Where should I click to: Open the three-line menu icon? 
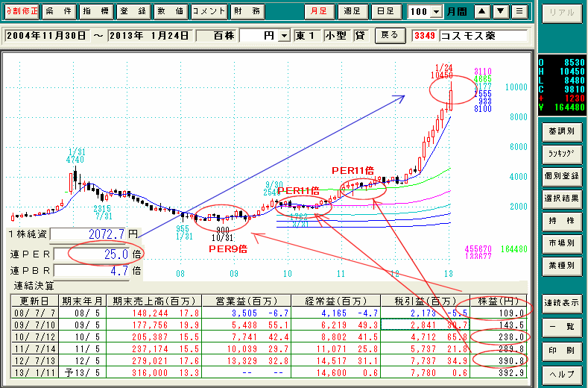click(x=519, y=11)
